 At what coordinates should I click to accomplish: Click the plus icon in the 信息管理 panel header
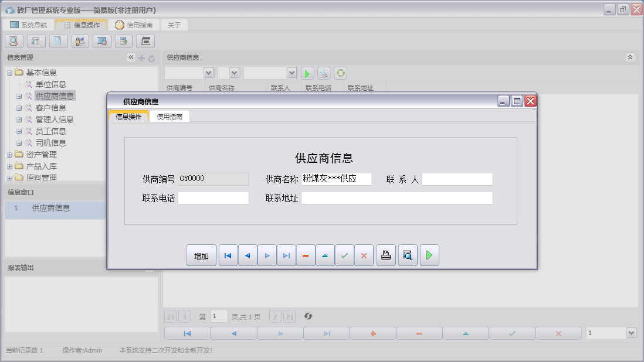143,57
